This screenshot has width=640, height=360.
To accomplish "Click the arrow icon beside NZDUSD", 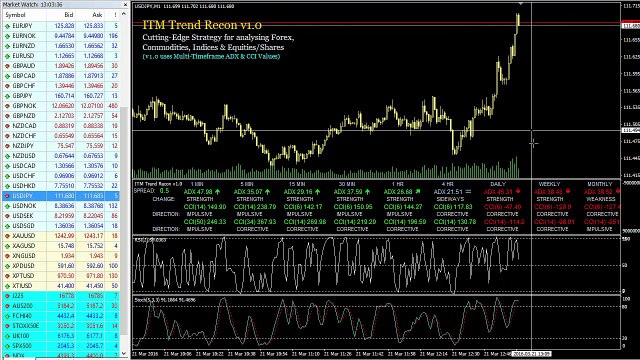I will point(7,156).
